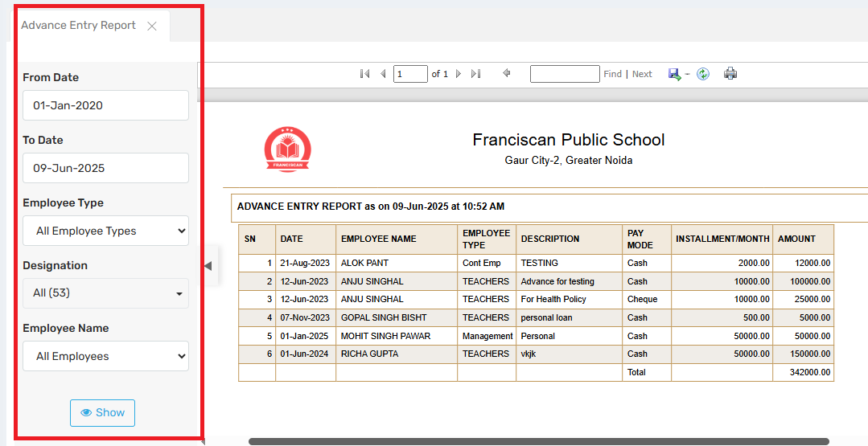This screenshot has height=446, width=868.
Task: Click the Show button
Action: coord(102,413)
